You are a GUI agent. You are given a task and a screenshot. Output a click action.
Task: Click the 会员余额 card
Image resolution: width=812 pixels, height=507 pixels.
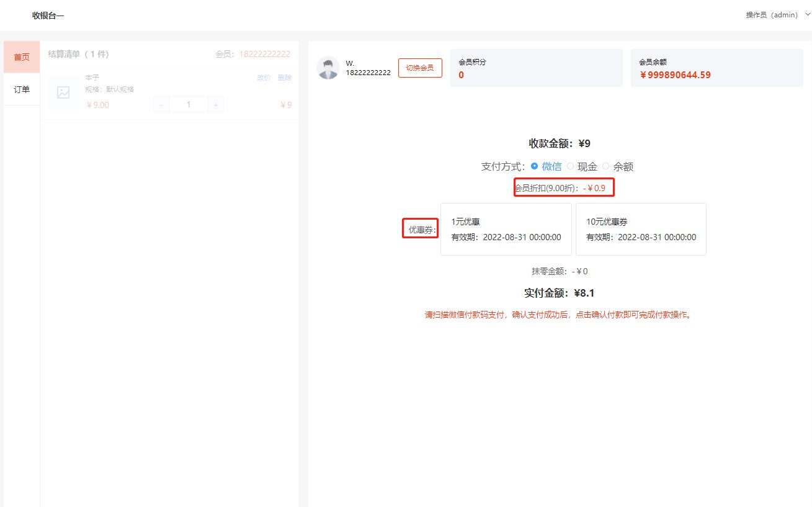point(716,68)
